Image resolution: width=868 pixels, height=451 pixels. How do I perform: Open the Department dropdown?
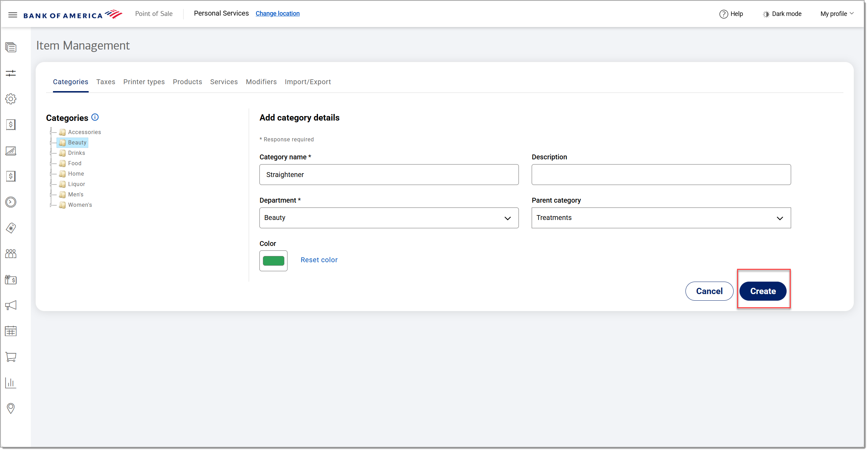[x=389, y=218]
